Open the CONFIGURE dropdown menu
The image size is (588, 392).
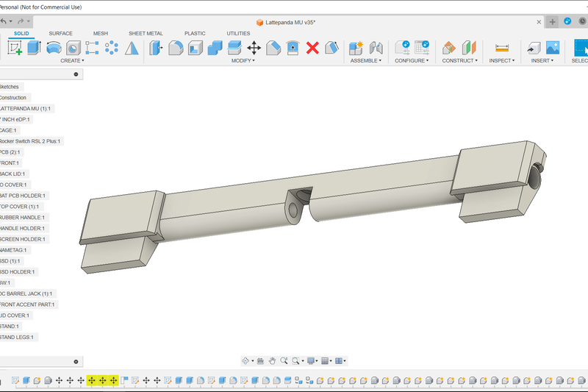(x=412, y=60)
